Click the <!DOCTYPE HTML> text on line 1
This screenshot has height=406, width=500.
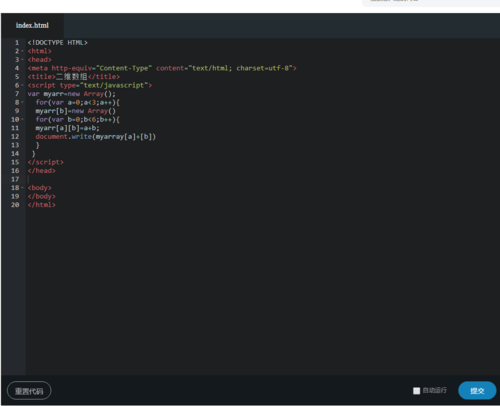click(x=58, y=43)
